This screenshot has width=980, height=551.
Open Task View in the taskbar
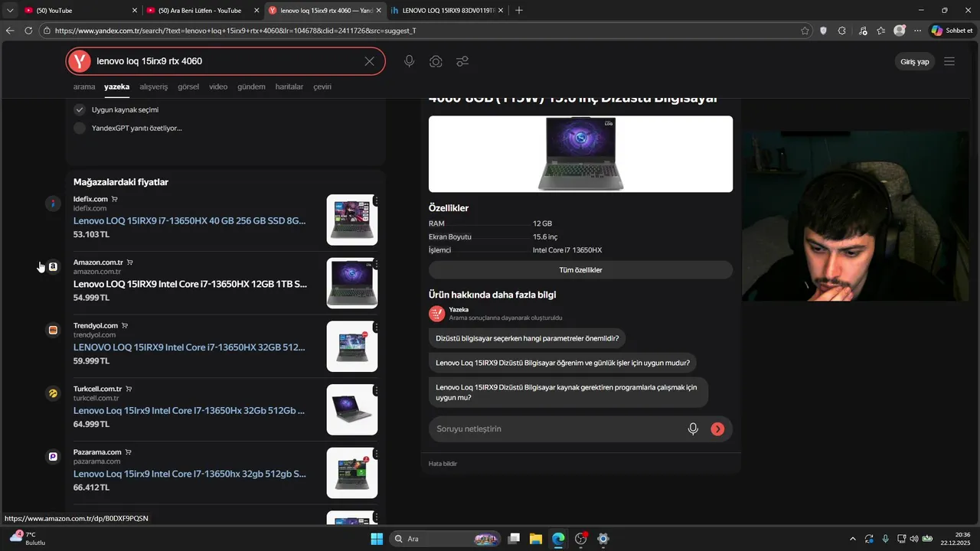514,539
